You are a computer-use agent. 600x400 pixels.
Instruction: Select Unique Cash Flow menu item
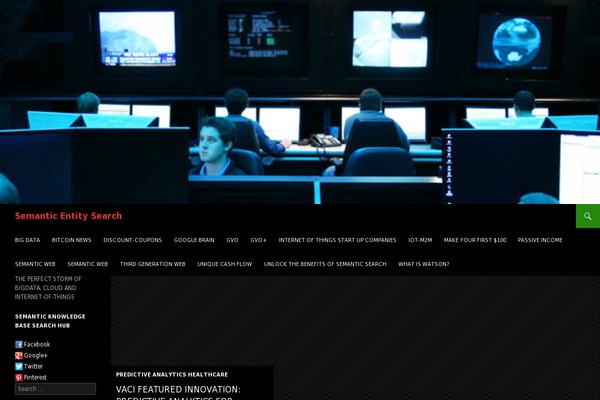[225, 264]
